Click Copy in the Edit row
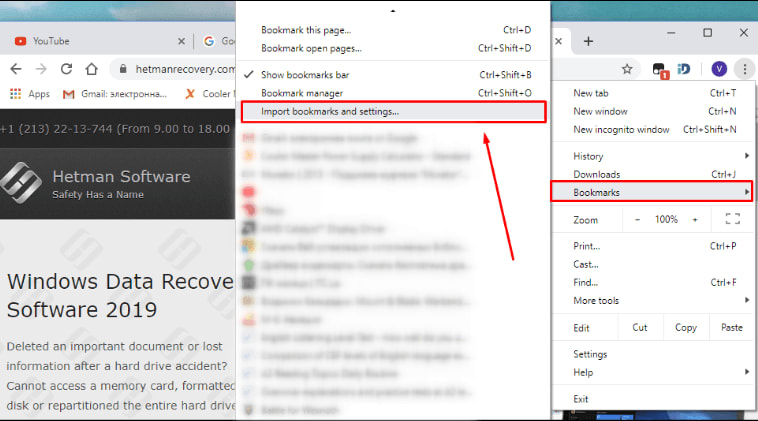758x421 pixels. click(x=685, y=328)
